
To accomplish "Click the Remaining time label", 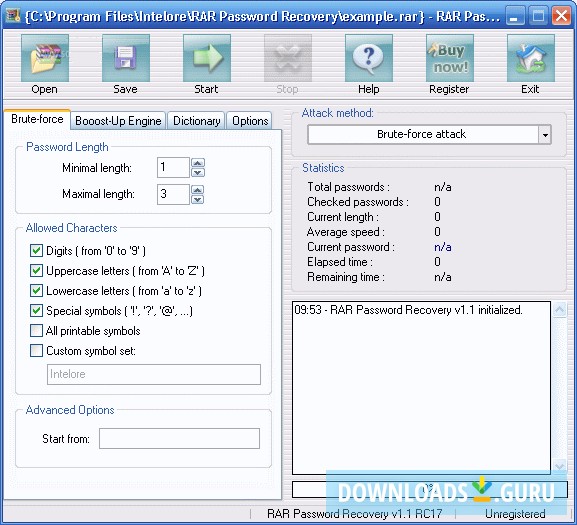I will [x=346, y=277].
